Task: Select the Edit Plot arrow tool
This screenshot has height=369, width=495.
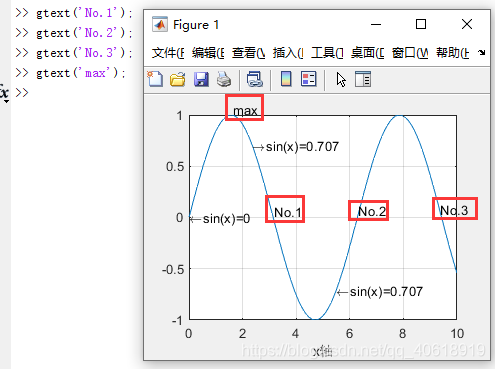Action: coord(341,80)
